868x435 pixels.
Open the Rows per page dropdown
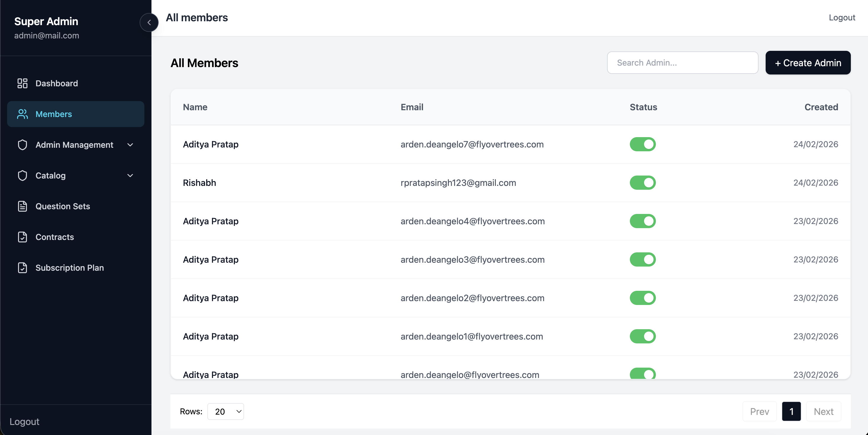click(225, 411)
